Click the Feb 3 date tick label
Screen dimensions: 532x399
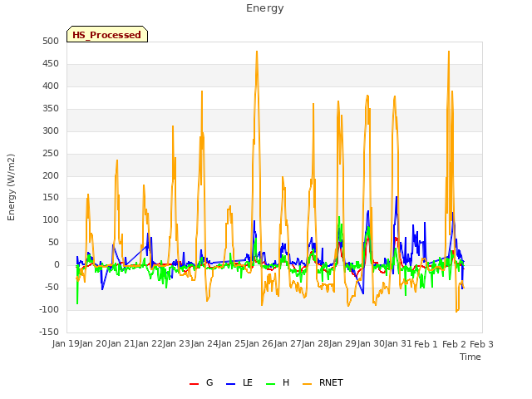(x=482, y=344)
